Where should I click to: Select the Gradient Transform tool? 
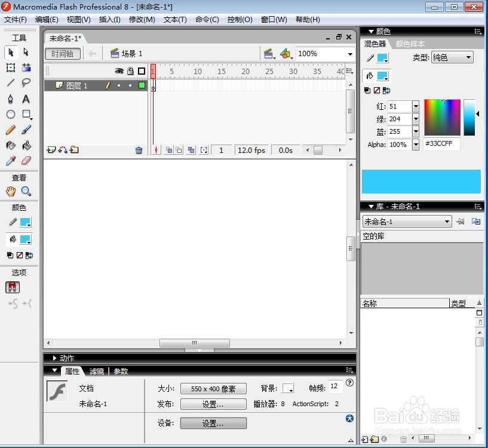26,67
